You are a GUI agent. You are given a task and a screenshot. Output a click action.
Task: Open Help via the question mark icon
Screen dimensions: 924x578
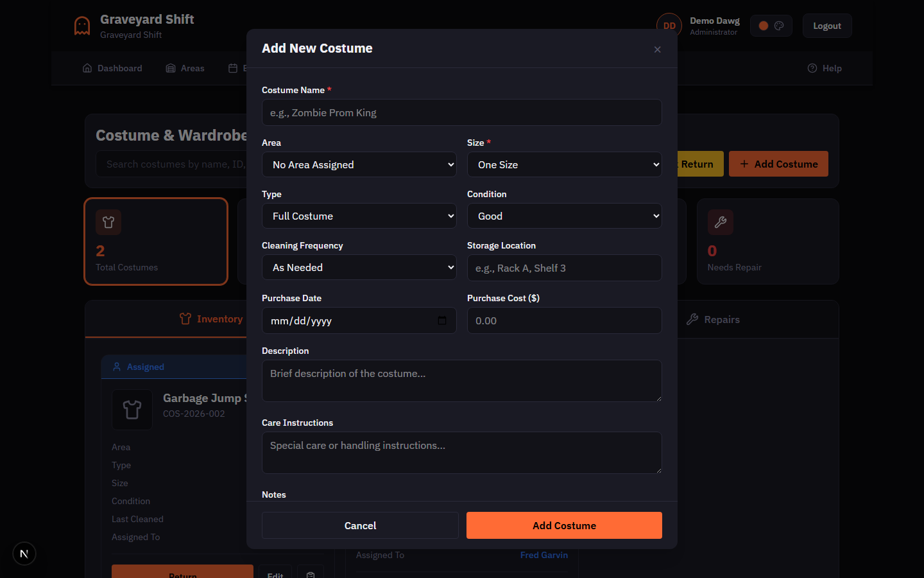point(812,67)
